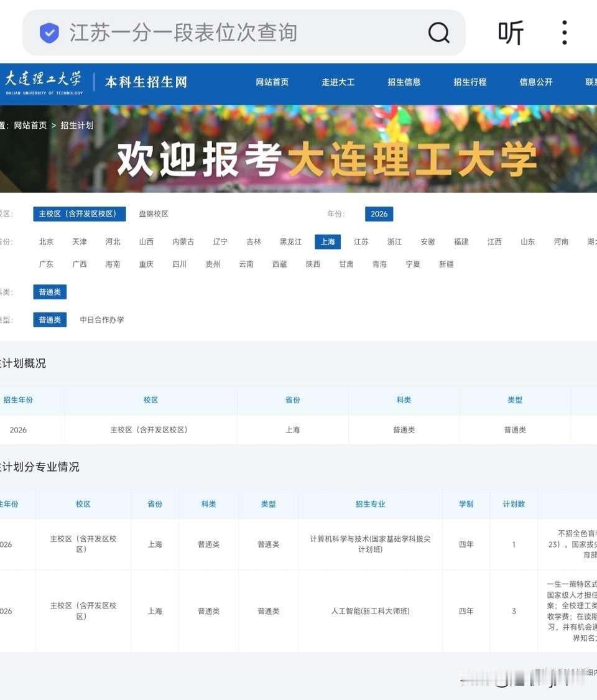Image resolution: width=597 pixels, height=700 pixels.
Task: Open 网站首页 in the nav bar
Action: tap(272, 82)
